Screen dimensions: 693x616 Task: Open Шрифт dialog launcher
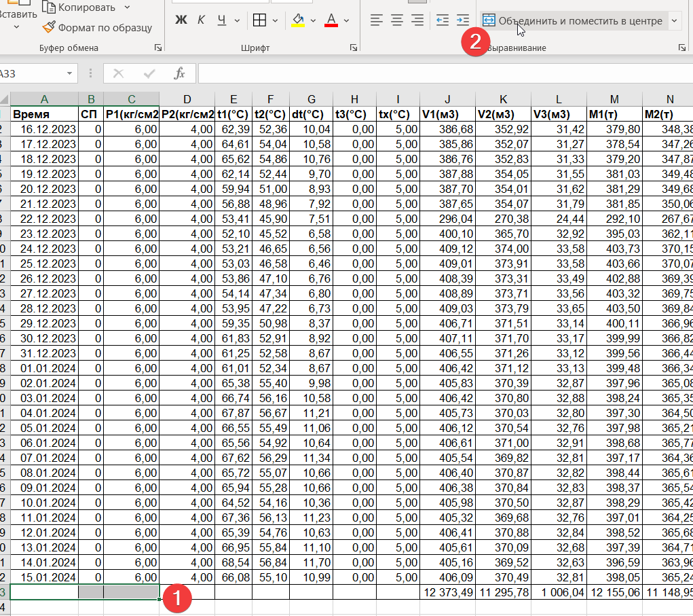coord(353,48)
